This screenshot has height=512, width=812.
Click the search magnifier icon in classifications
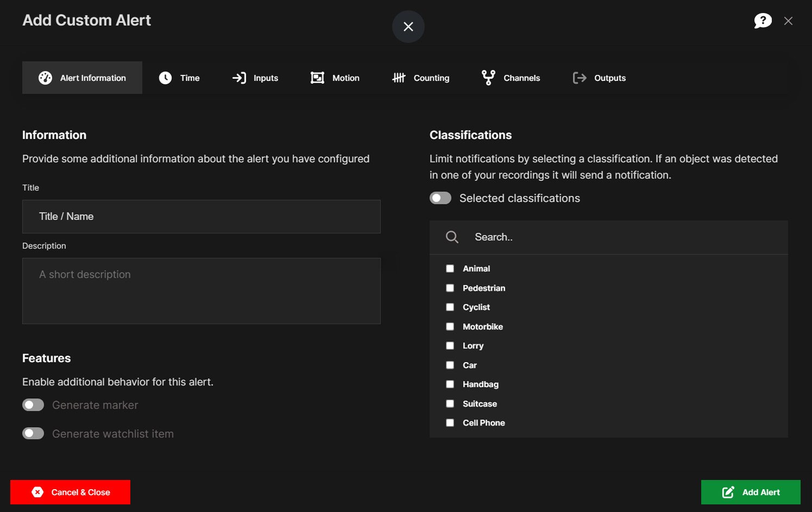click(x=452, y=237)
